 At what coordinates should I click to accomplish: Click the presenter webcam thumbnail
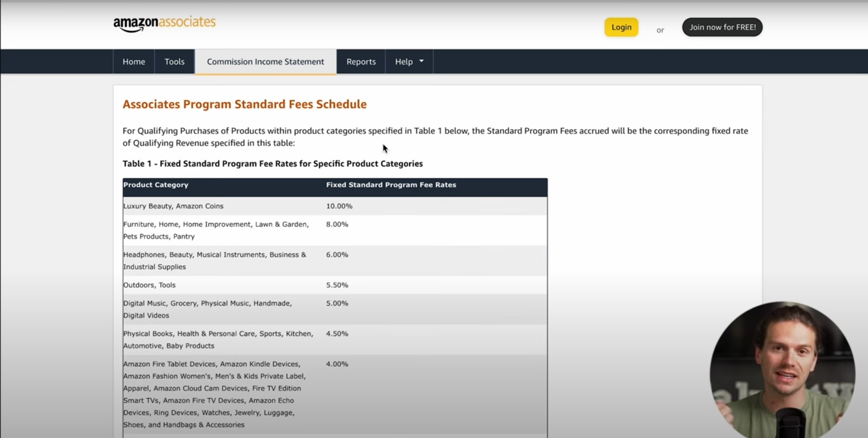pos(782,369)
